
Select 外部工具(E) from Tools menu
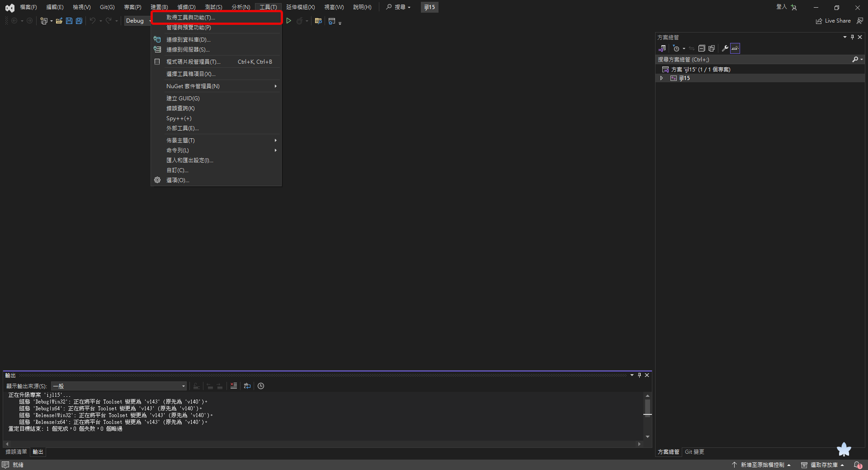[x=216, y=128]
